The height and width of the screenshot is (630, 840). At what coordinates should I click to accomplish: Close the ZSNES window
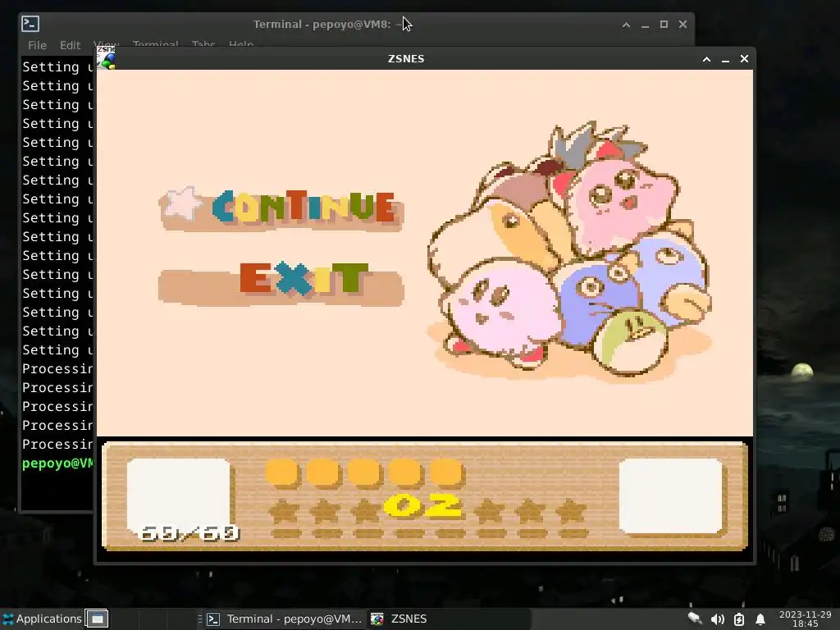[x=744, y=59]
